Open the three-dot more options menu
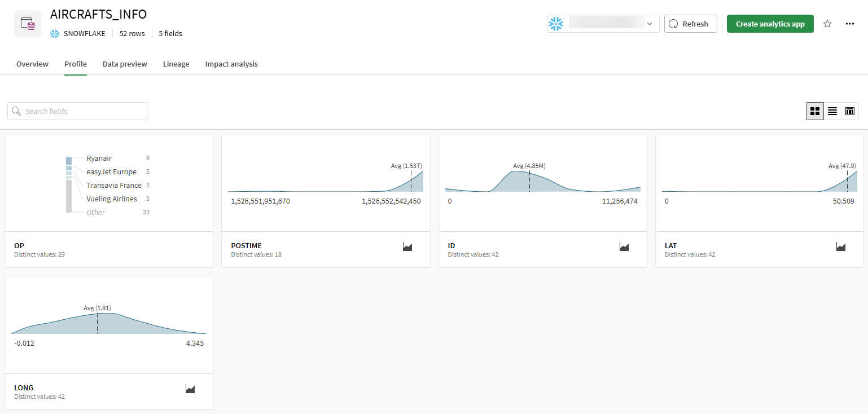The width and height of the screenshot is (868, 414). pyautogui.click(x=850, y=24)
